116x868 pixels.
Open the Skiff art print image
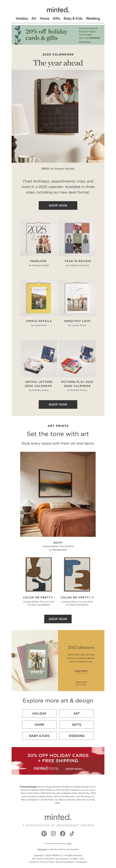point(58,494)
